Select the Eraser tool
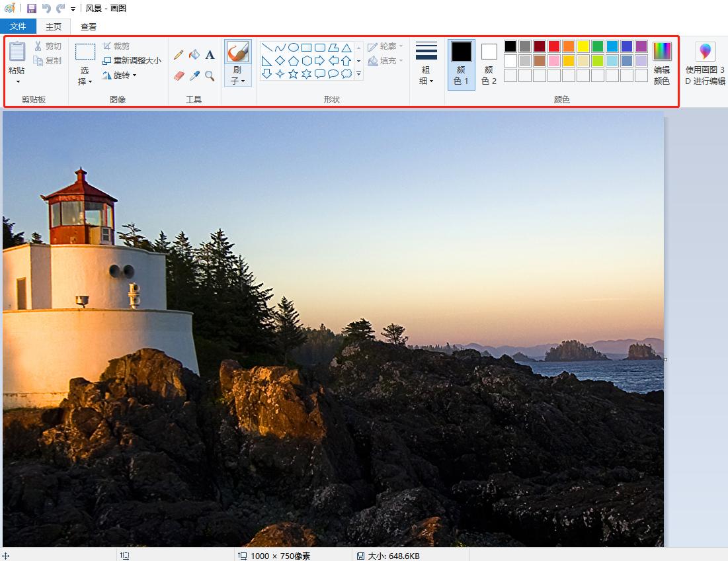The image size is (728, 561). point(179,76)
